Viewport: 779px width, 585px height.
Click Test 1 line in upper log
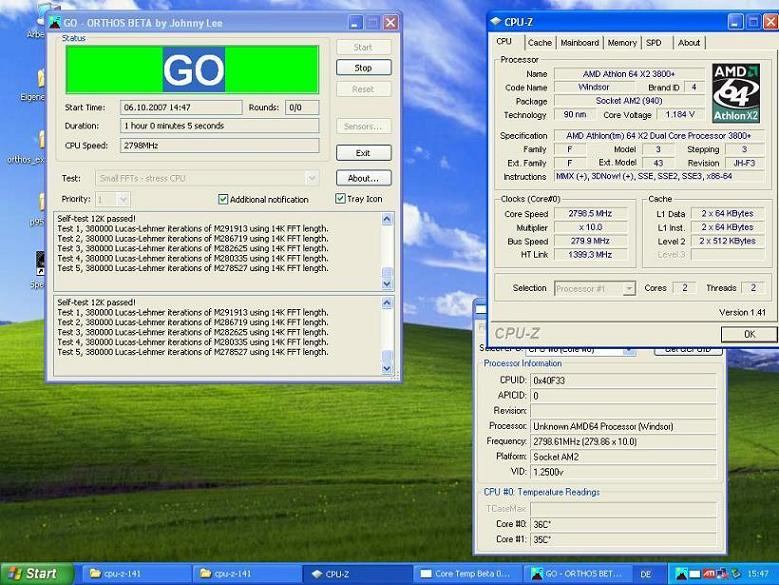pos(193,228)
